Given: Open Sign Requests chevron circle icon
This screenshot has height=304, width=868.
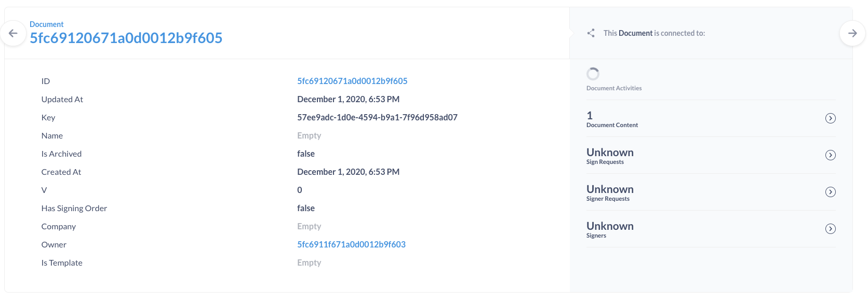Looking at the screenshot, I should [831, 155].
